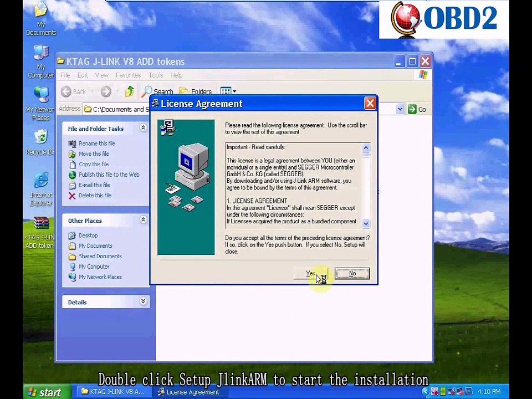Open the Windows start menu
The height and width of the screenshot is (399, 532).
point(47,392)
